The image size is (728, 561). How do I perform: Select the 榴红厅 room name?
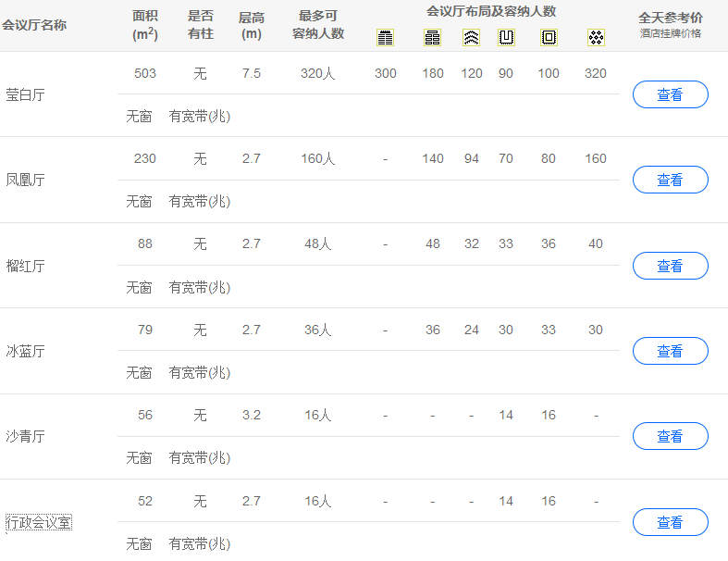25,266
